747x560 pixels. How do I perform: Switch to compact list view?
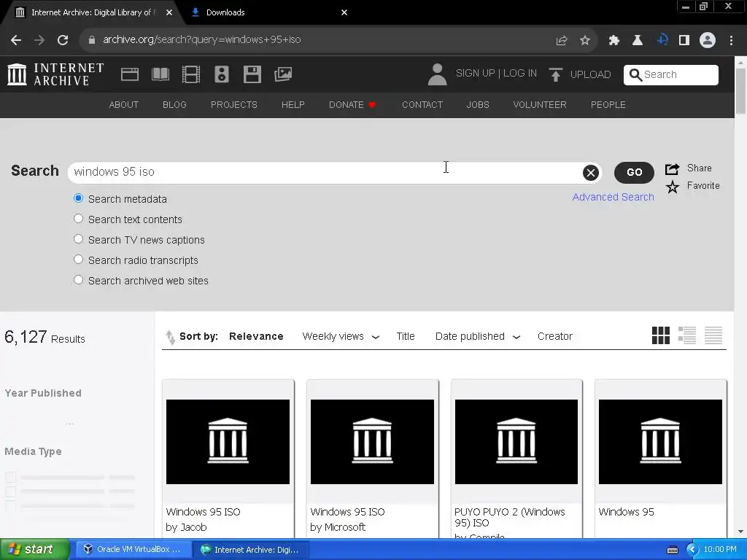(x=713, y=335)
